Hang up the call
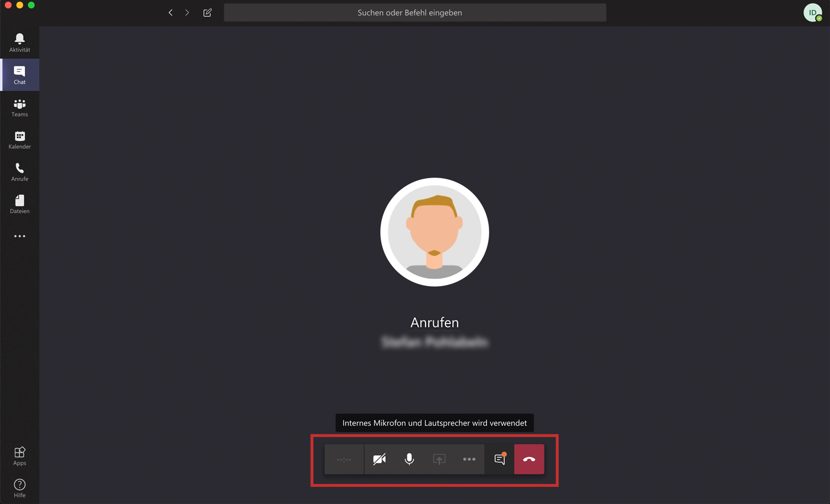The image size is (830, 504). [x=529, y=459]
